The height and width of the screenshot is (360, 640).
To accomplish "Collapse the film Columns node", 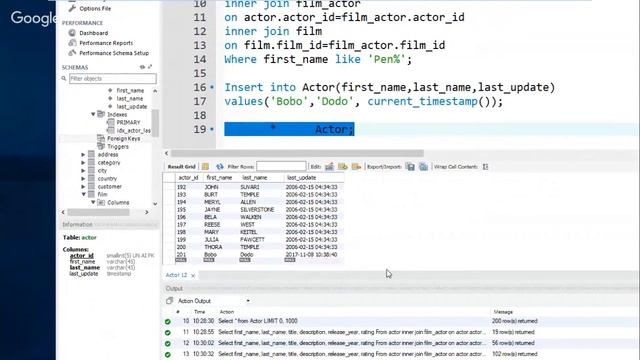I will (x=93, y=202).
